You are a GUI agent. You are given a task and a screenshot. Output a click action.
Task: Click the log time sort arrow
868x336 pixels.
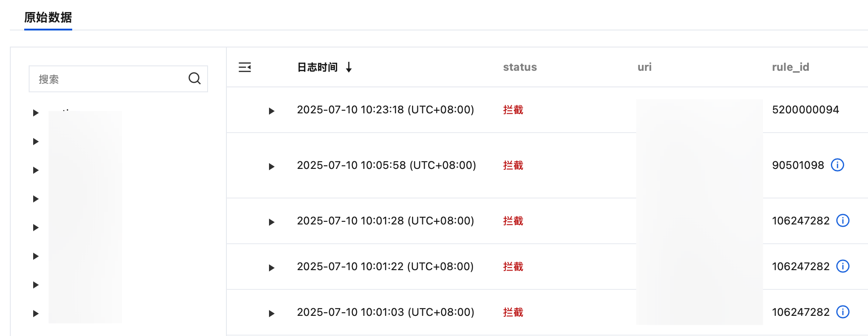[x=349, y=67]
